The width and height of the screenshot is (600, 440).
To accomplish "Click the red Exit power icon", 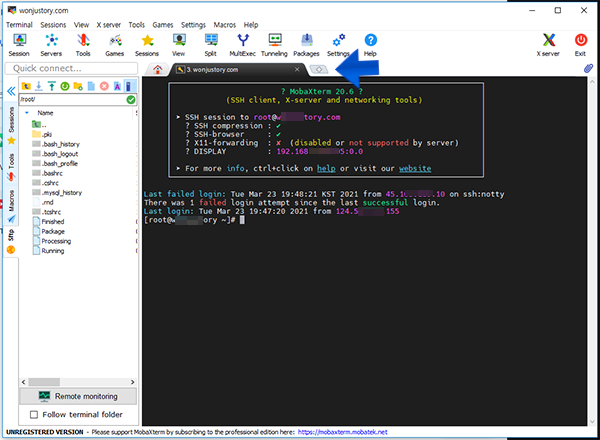I will tap(580, 45).
